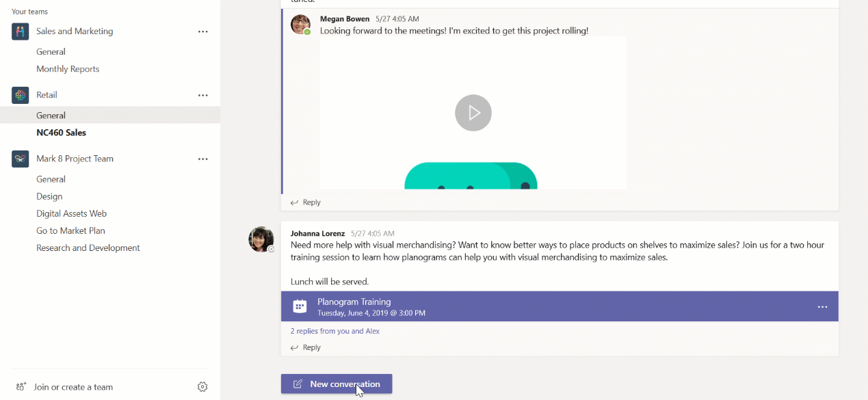The height and width of the screenshot is (400, 868).
Task: Expand the Monthly Reports channel conversation
Action: point(68,68)
